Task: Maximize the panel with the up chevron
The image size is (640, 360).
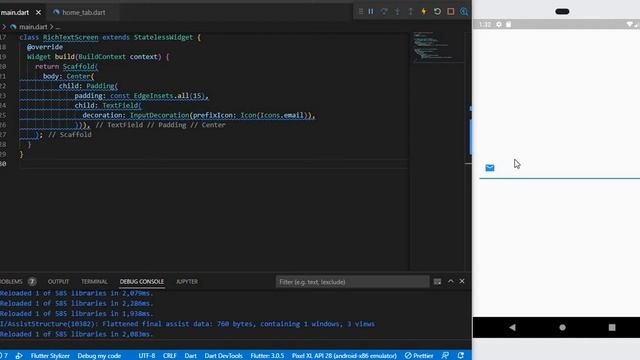Action: tap(451, 281)
